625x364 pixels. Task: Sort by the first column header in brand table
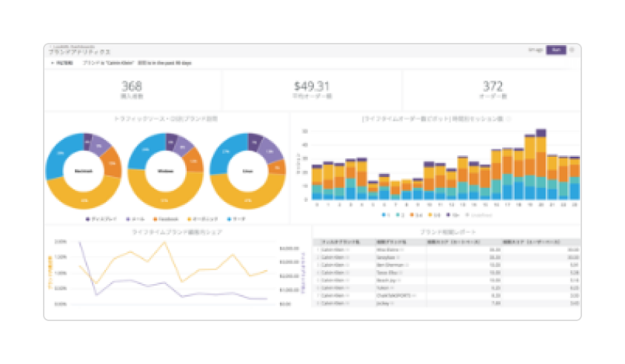[x=339, y=241]
